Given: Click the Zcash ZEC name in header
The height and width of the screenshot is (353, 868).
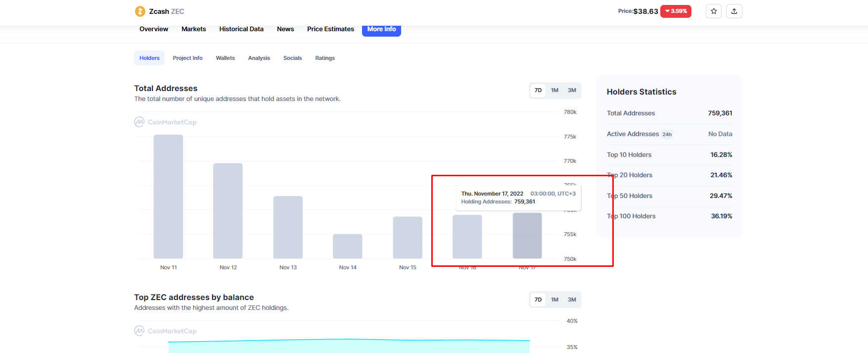Looking at the screenshot, I should point(167,11).
